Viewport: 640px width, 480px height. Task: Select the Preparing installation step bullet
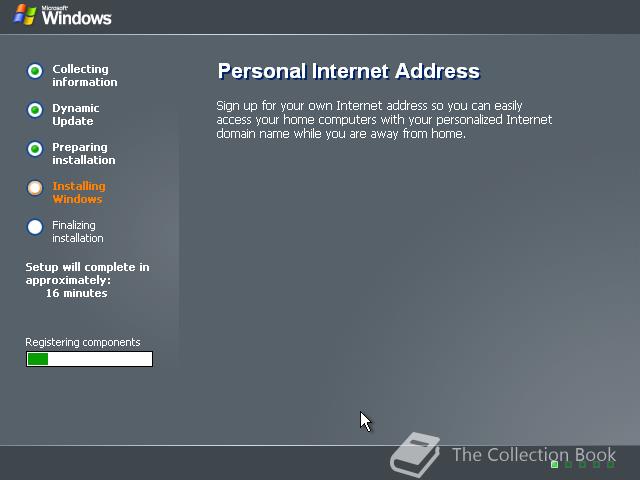point(35,149)
